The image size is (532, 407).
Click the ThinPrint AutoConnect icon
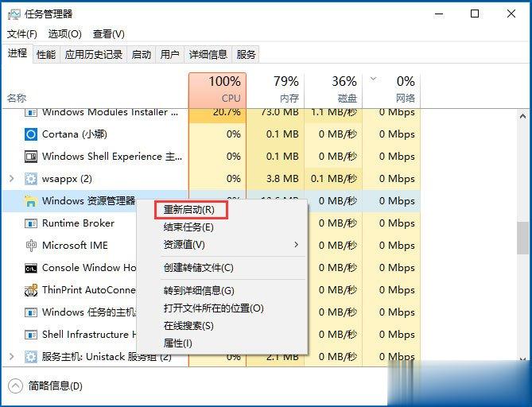coord(31,290)
